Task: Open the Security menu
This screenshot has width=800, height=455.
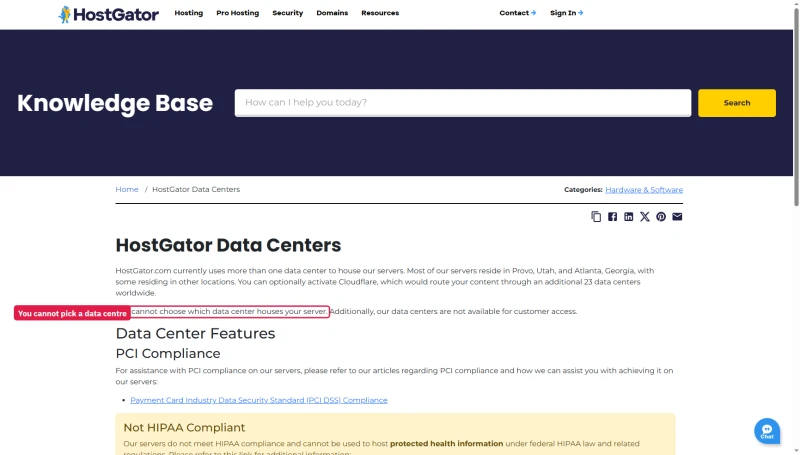Action: point(288,13)
